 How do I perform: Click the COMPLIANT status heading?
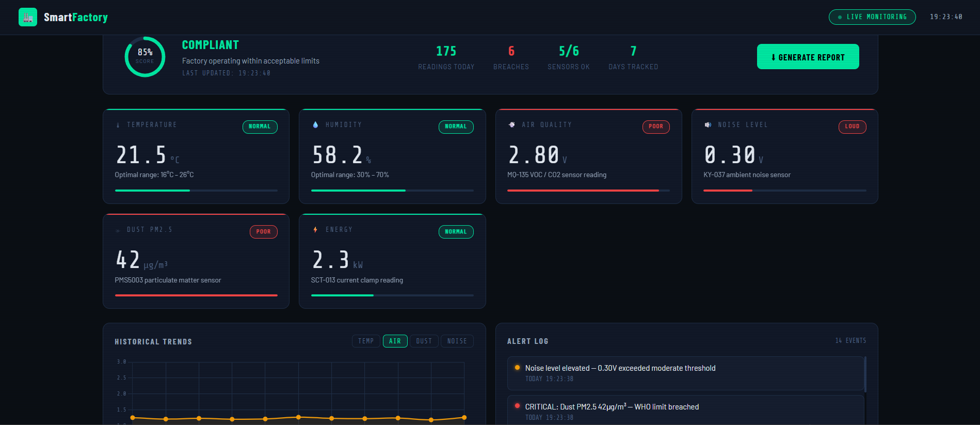[x=211, y=45]
